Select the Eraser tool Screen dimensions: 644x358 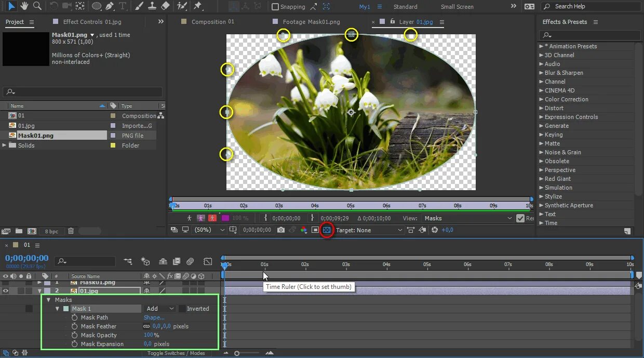[x=165, y=6]
